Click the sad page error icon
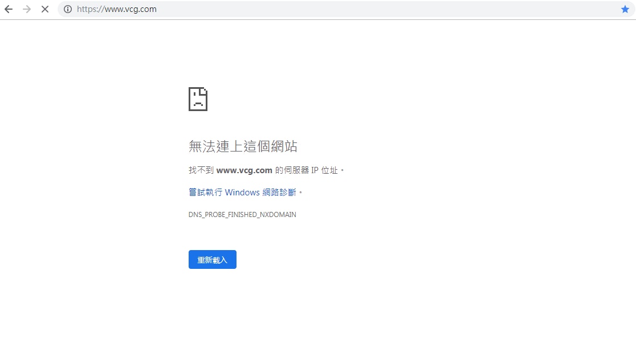The height and width of the screenshot is (364, 636). [x=198, y=99]
